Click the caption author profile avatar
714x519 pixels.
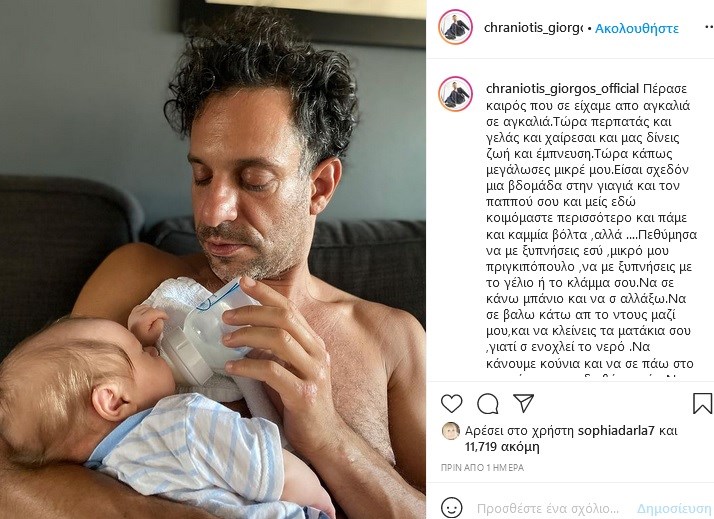point(455,94)
